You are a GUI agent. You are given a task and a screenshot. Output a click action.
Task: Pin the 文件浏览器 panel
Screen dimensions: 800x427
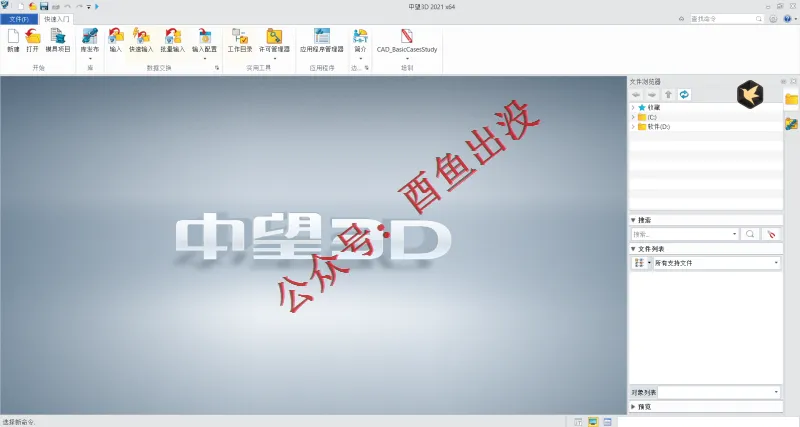coord(784,82)
